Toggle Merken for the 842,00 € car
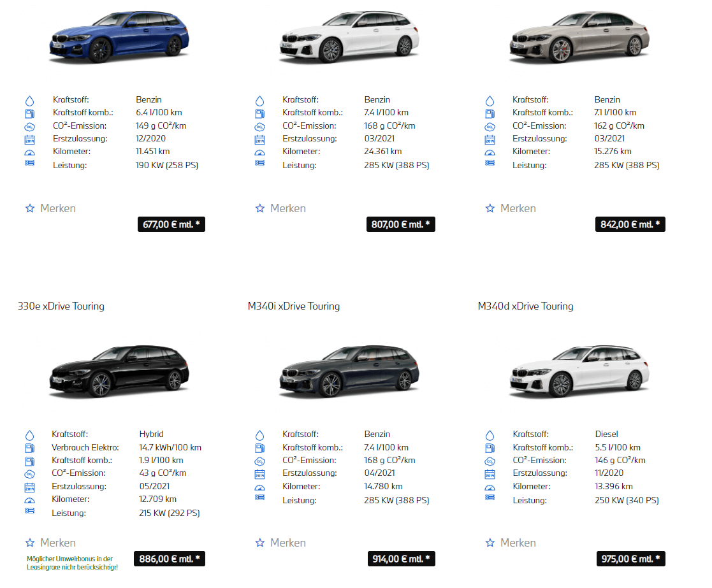Screen dimensions: 712x588 pyautogui.click(x=511, y=208)
